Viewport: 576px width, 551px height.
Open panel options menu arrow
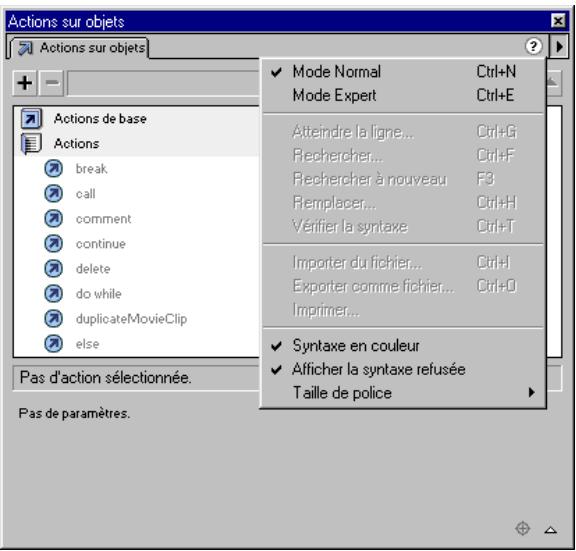pyautogui.click(x=559, y=47)
